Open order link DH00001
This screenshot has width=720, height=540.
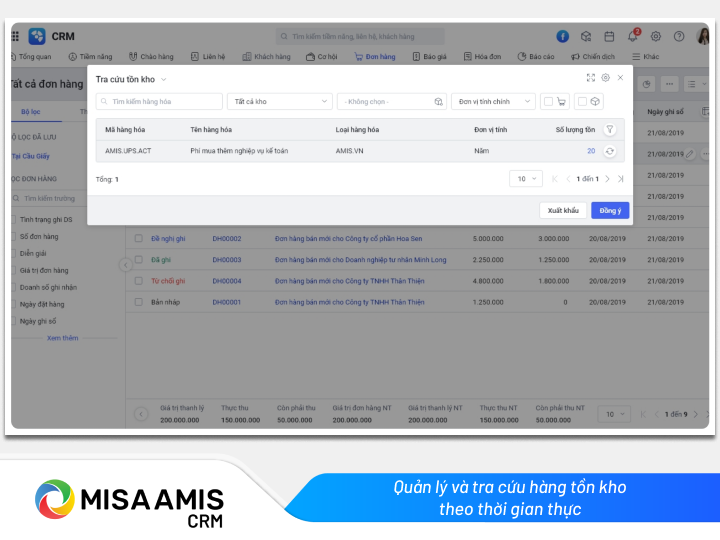[226, 302]
